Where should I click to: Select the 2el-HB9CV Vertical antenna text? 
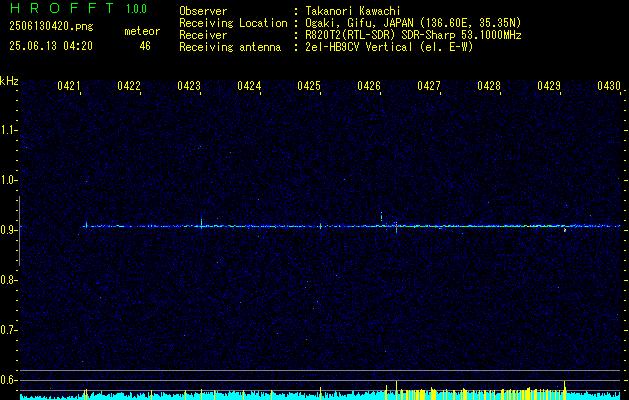389,47
